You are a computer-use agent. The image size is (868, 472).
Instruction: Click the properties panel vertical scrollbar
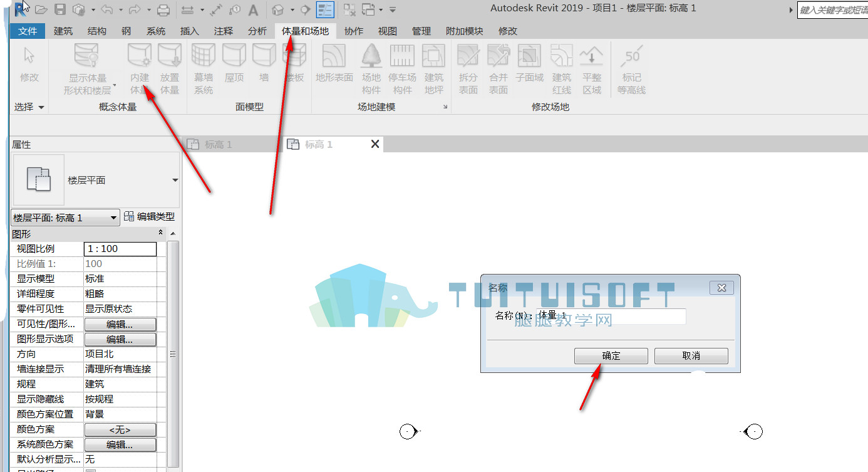pyautogui.click(x=173, y=354)
